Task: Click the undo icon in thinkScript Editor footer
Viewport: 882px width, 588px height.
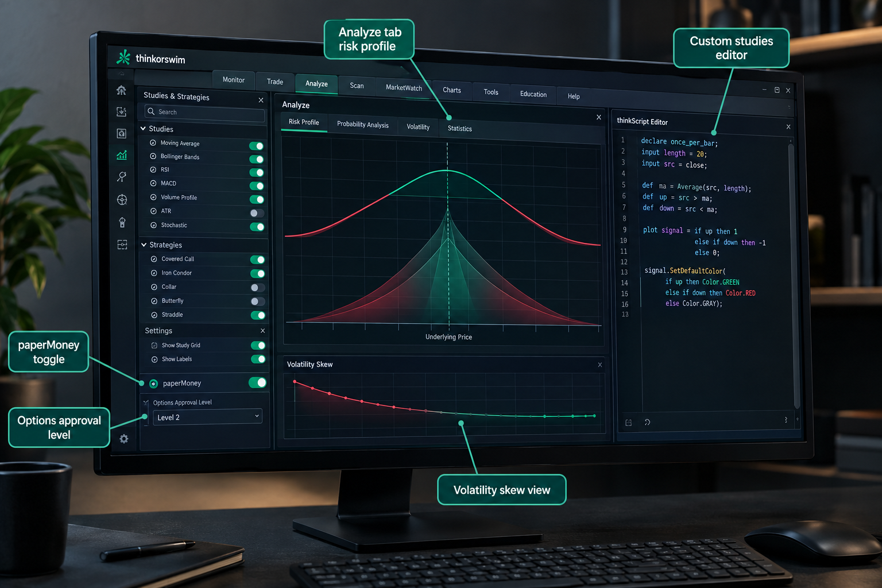Action: point(647,422)
